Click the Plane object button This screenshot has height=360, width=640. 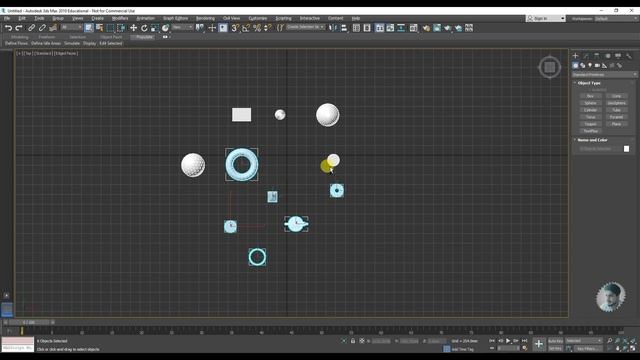[616, 124]
